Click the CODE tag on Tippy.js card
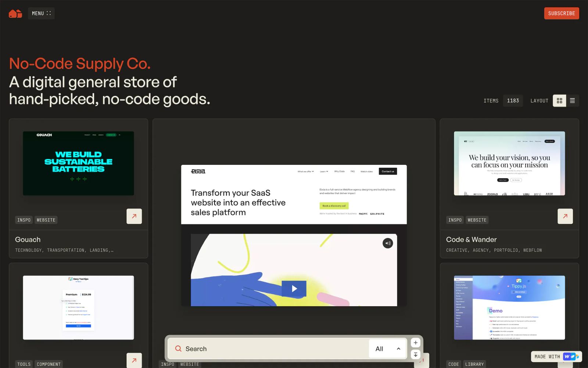Viewport: 588px width, 368px height. [453, 364]
